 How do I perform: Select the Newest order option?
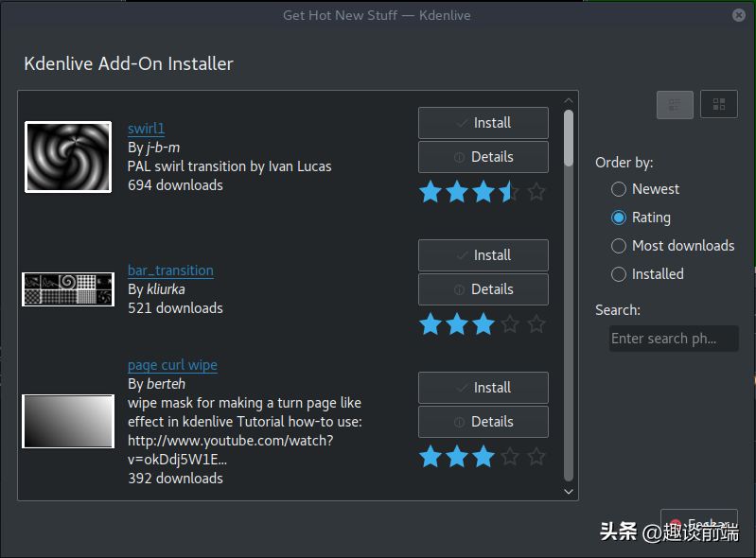pos(644,189)
